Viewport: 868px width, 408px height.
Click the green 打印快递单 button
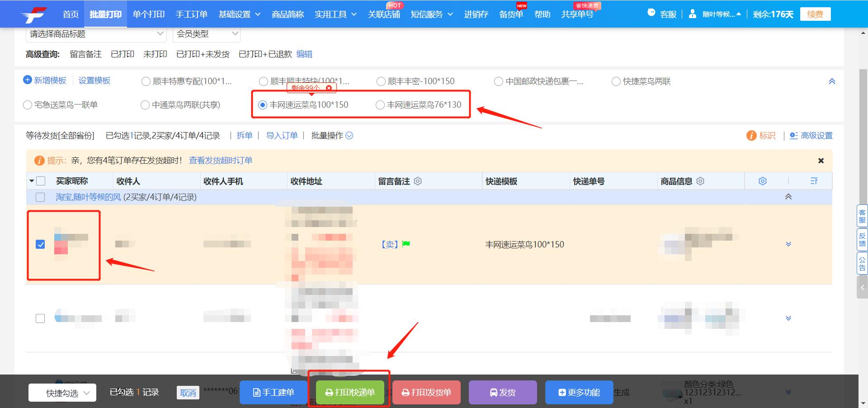coord(350,392)
